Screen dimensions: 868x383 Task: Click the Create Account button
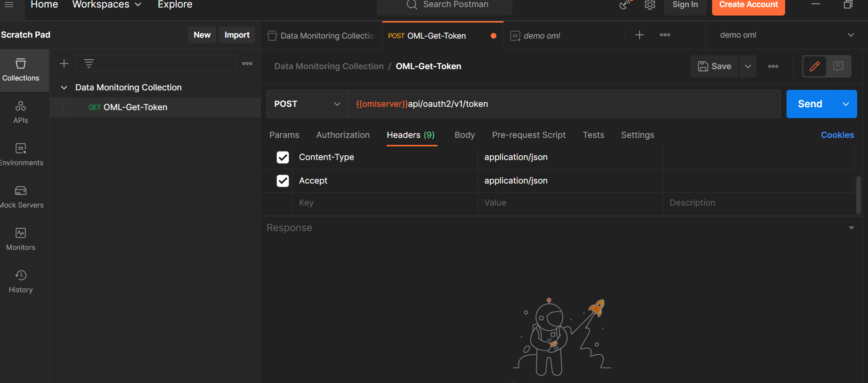click(748, 5)
